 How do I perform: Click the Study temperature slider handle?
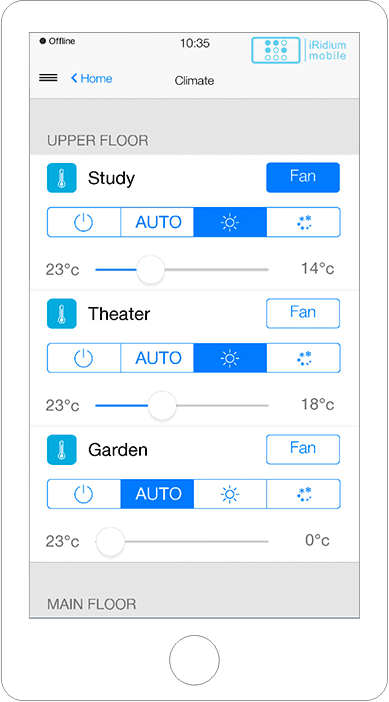tap(150, 270)
